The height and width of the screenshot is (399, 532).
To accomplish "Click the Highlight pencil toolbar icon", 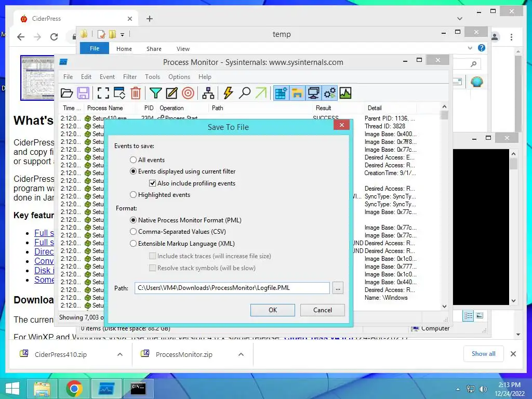I will pos(171,93).
